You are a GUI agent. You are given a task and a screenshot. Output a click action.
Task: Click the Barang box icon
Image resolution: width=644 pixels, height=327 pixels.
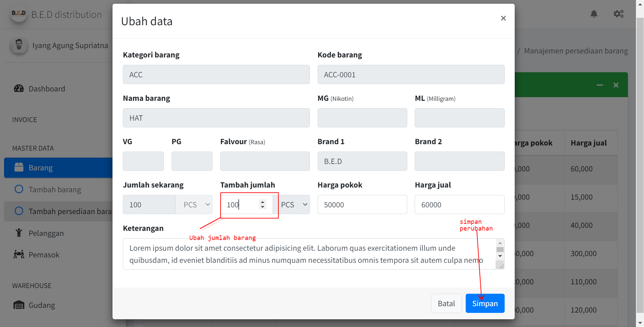(19, 167)
